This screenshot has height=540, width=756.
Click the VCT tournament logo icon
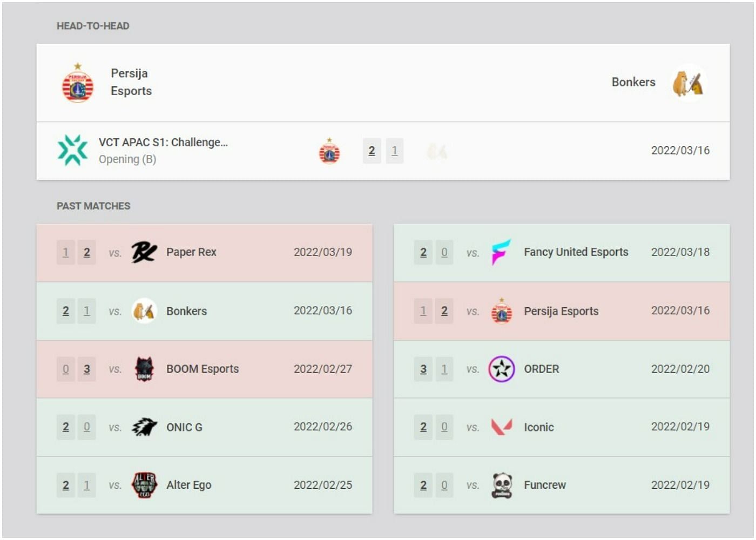point(73,150)
